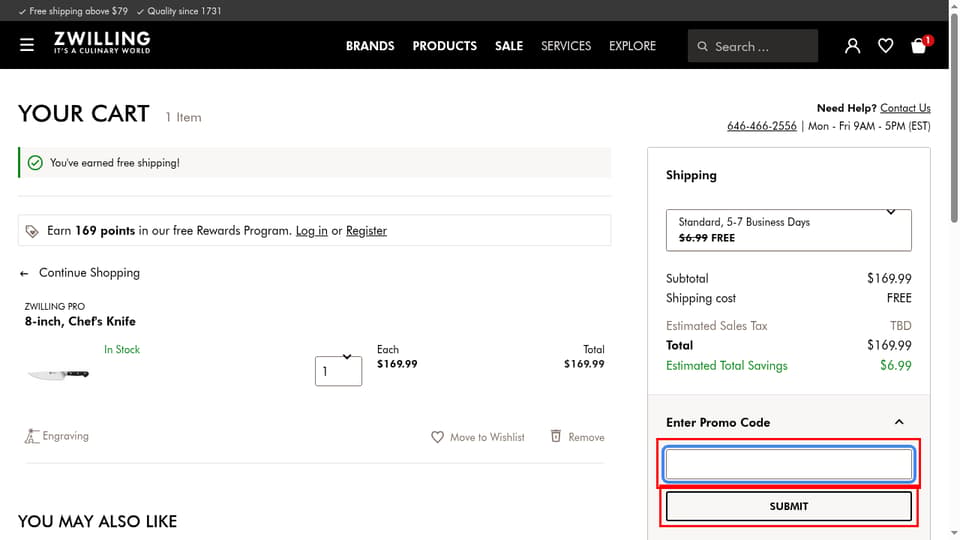
Task: Focus the Search field
Action: pyautogui.click(x=752, y=46)
